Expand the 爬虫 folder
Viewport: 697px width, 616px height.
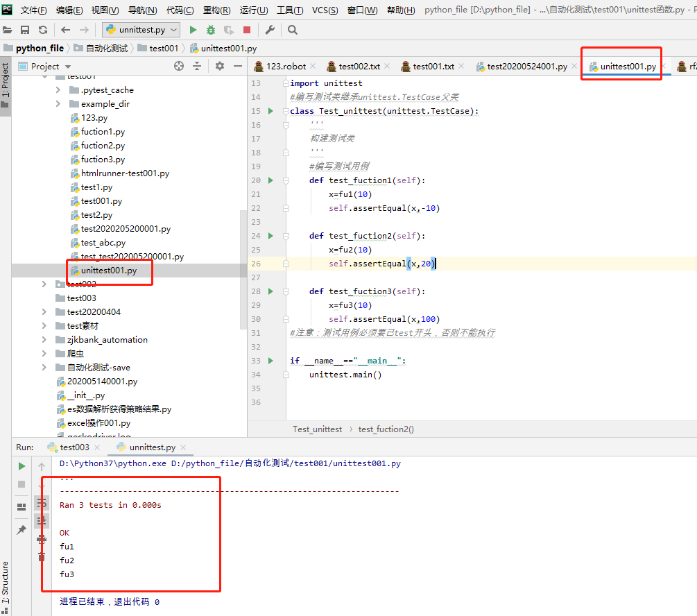coord(44,354)
